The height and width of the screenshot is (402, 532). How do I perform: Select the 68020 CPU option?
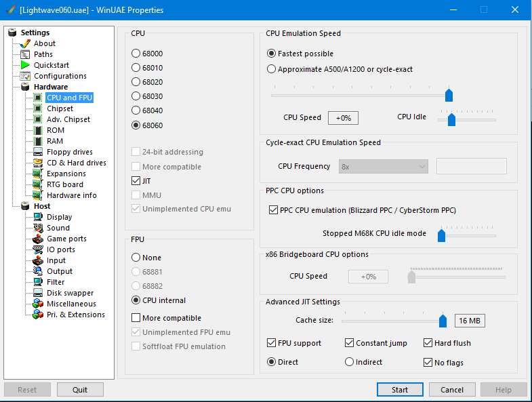click(x=136, y=82)
